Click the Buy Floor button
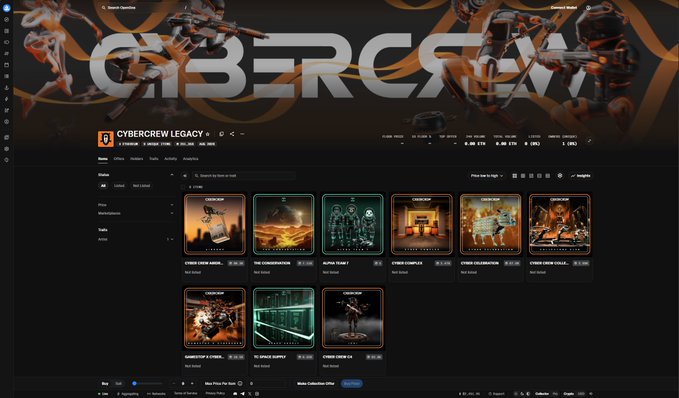 tap(352, 383)
